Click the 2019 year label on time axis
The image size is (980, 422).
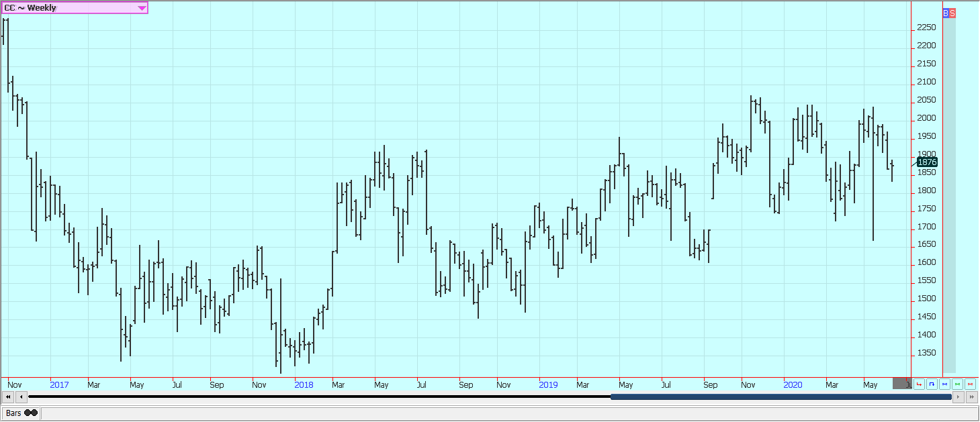(x=548, y=385)
